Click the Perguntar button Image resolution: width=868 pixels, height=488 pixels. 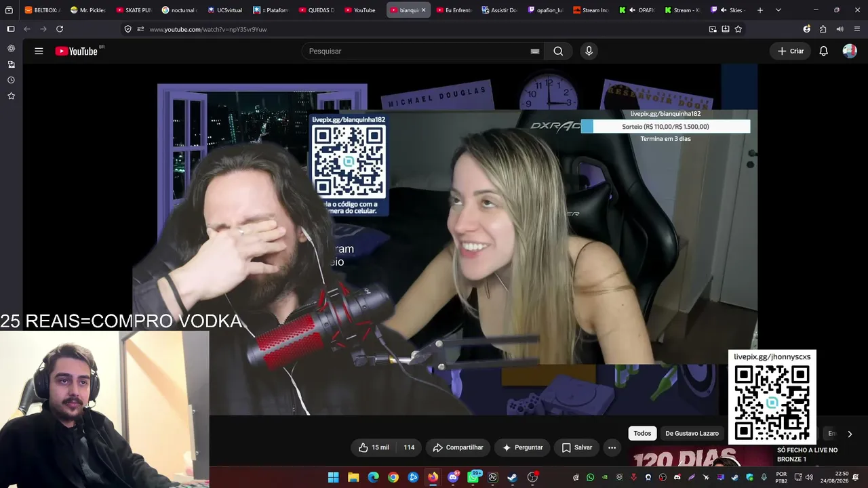[x=523, y=447]
